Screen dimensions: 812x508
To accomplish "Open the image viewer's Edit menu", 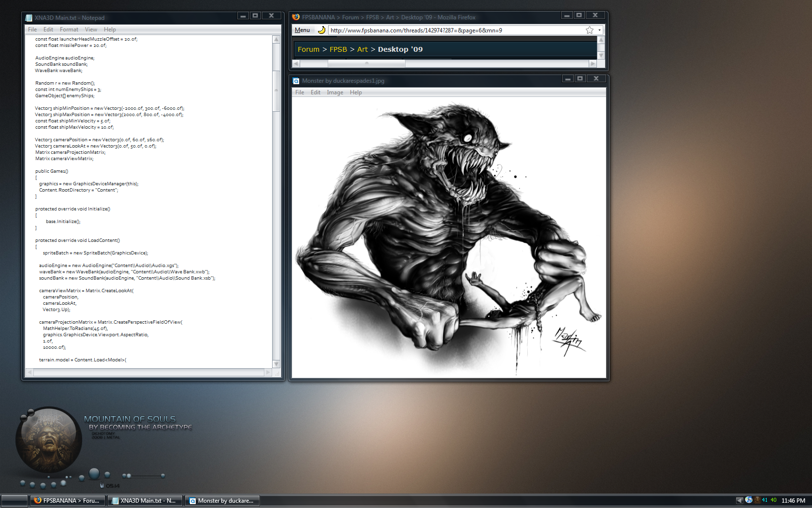I will tap(316, 92).
